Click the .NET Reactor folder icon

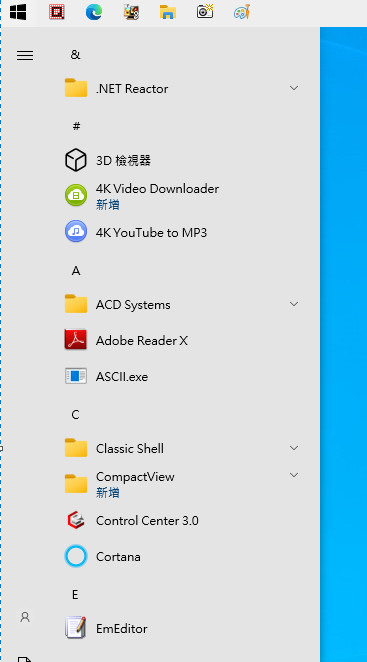pos(76,88)
